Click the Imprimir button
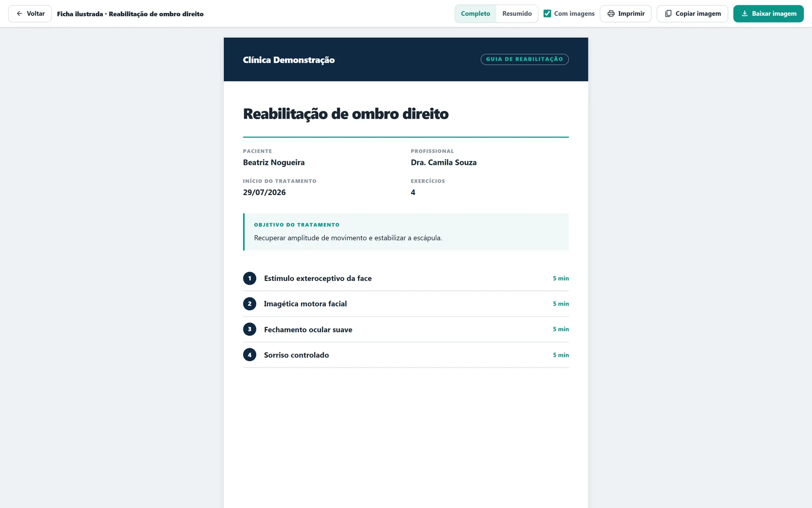 coord(626,14)
